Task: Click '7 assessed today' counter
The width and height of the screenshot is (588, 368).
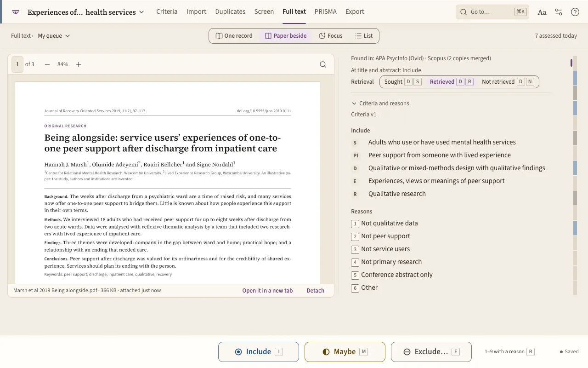Action: 556,35
